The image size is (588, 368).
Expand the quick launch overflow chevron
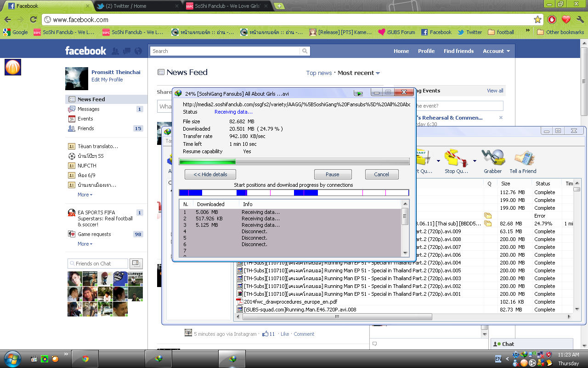point(66,355)
